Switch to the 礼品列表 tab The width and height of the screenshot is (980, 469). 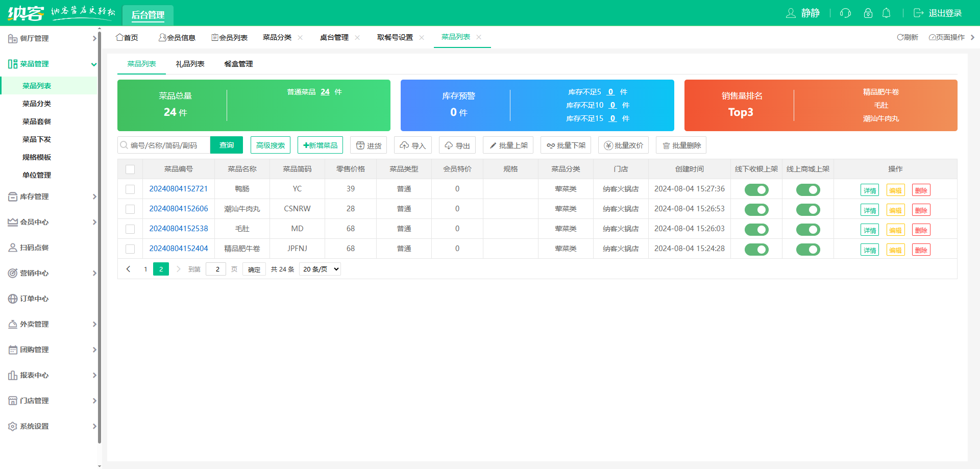coord(189,64)
